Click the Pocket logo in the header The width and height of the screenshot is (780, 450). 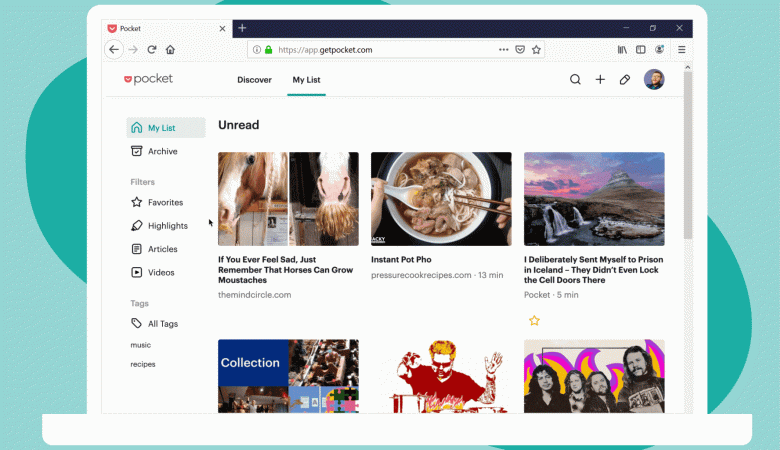[x=148, y=79]
